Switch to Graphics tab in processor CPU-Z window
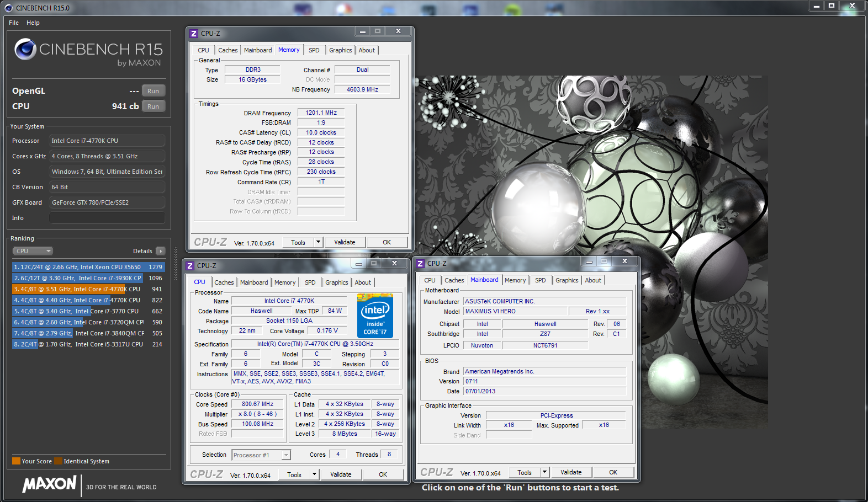The height and width of the screenshot is (502, 868). point(337,282)
